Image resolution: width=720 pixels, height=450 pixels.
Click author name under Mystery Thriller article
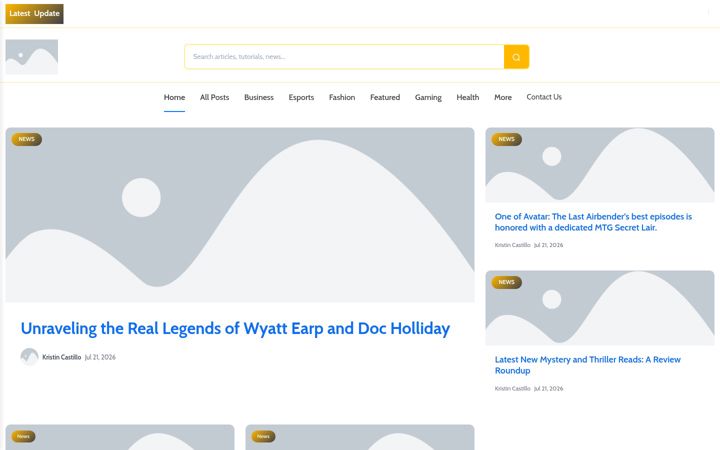click(512, 388)
